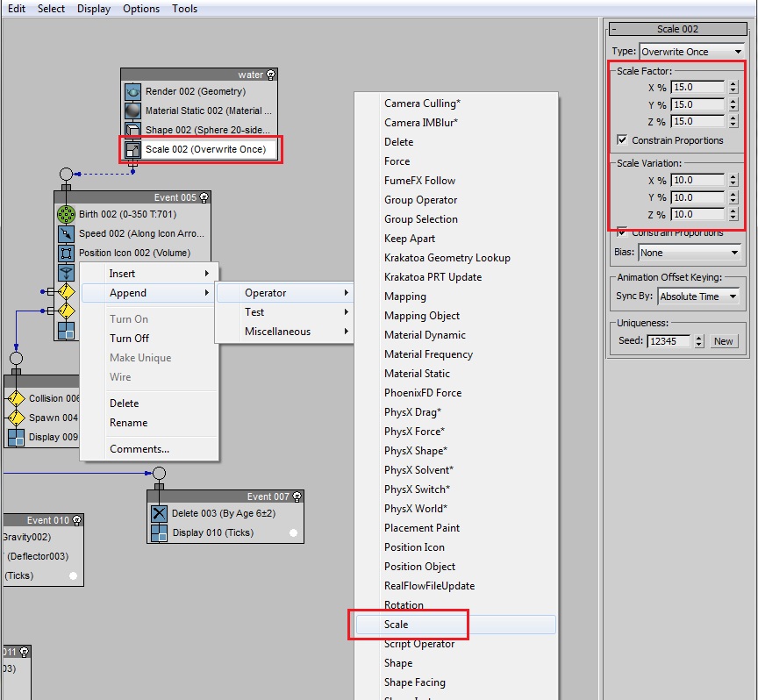Open the Type dropdown showing Overwrite Once

pos(692,51)
